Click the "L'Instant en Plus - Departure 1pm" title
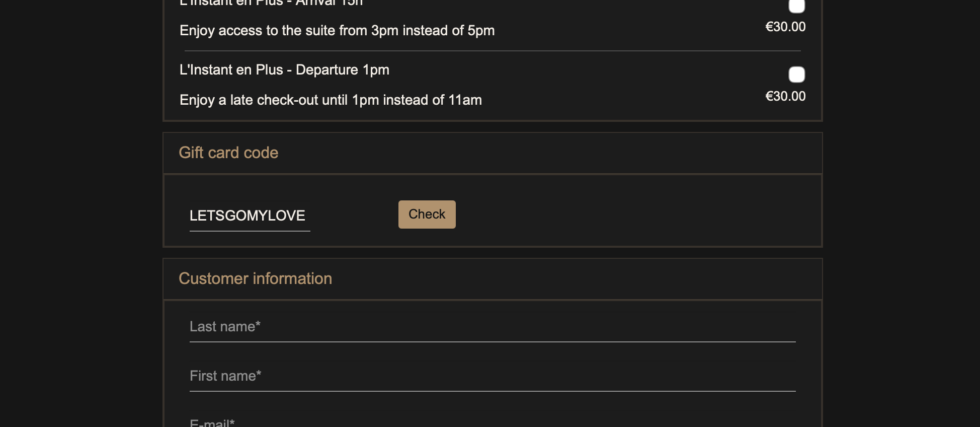The height and width of the screenshot is (427, 980). pos(284,70)
